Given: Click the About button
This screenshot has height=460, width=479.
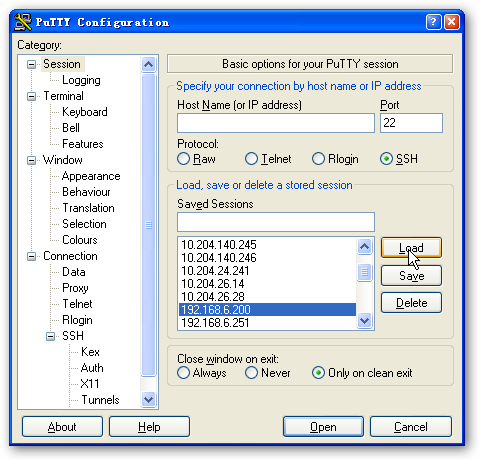Looking at the screenshot, I should pos(62,427).
